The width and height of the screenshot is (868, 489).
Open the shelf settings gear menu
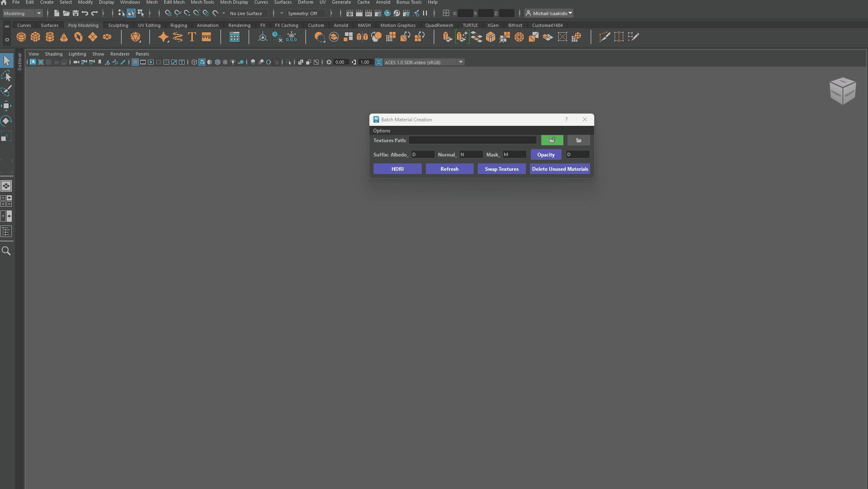7,40
